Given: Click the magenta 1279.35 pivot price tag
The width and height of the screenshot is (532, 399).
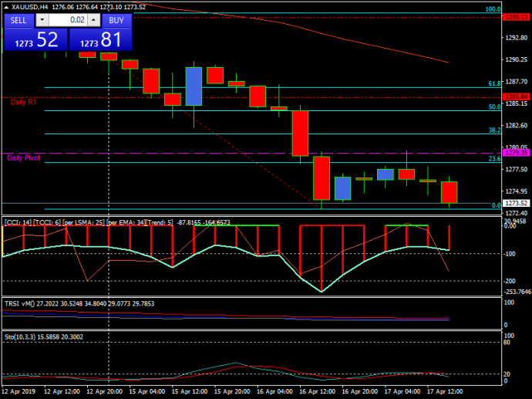Looking at the screenshot, I should 513,154.
